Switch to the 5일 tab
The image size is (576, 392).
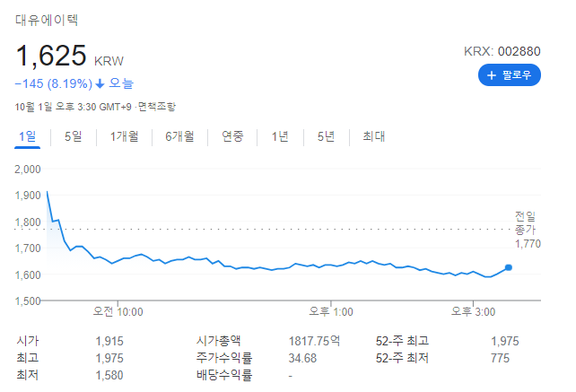pyautogui.click(x=73, y=136)
